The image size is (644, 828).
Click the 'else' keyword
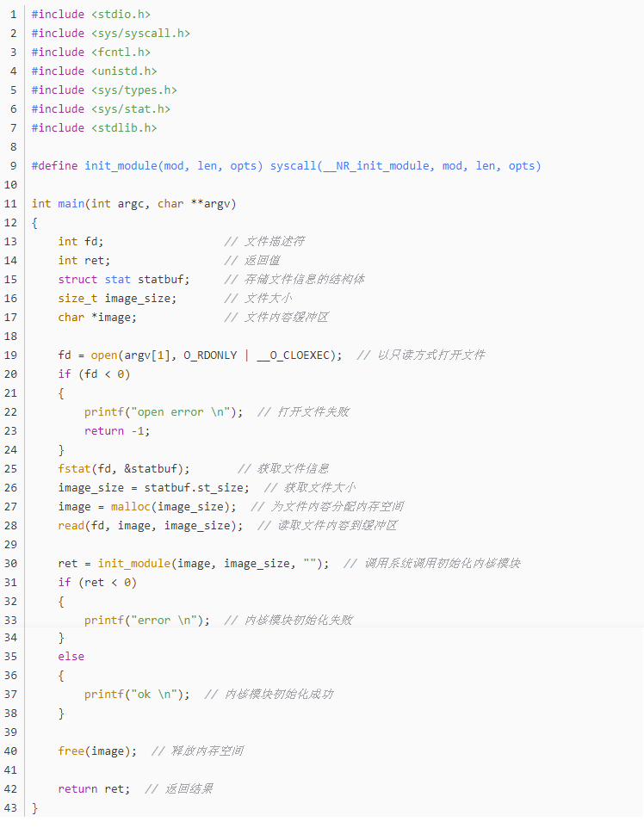click(x=71, y=657)
